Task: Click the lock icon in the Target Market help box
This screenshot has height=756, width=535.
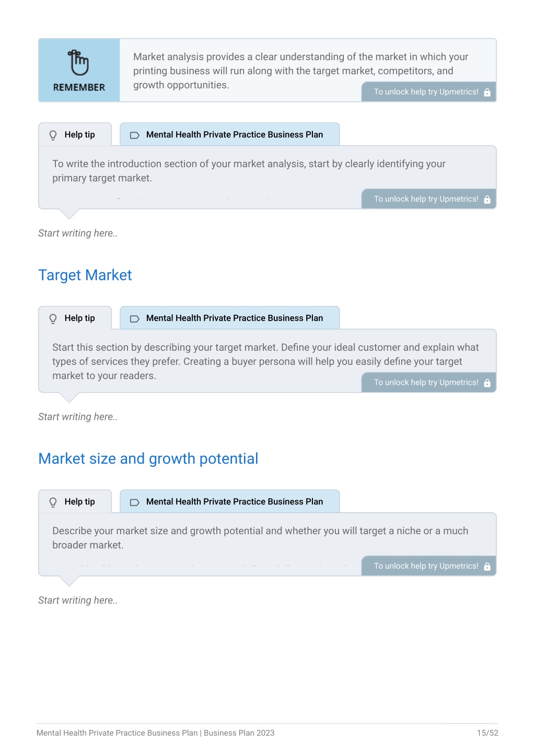Action: [487, 383]
